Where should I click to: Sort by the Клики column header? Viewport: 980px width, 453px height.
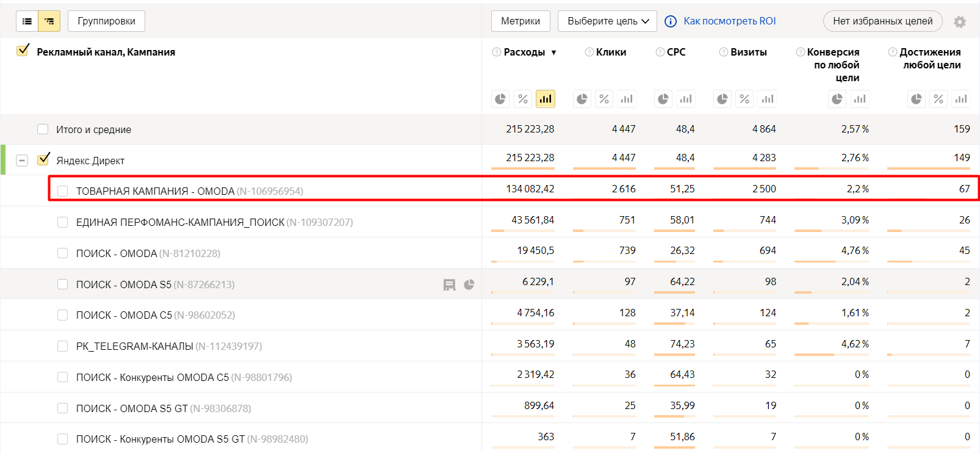point(611,52)
